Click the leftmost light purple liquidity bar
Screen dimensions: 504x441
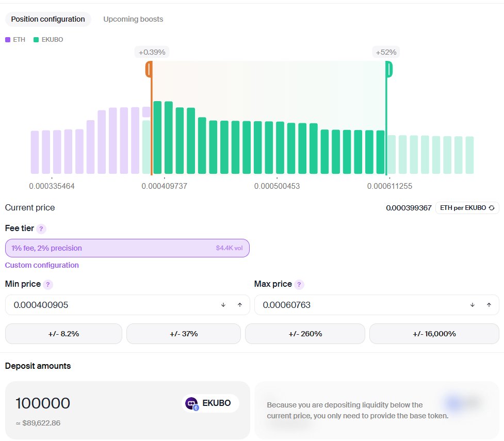[x=35, y=152]
